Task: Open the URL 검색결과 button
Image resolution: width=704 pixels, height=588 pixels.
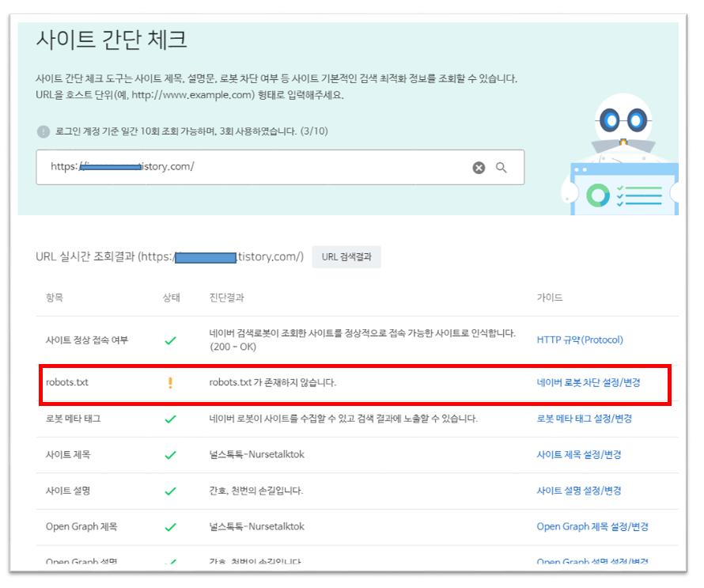Action: (x=346, y=257)
